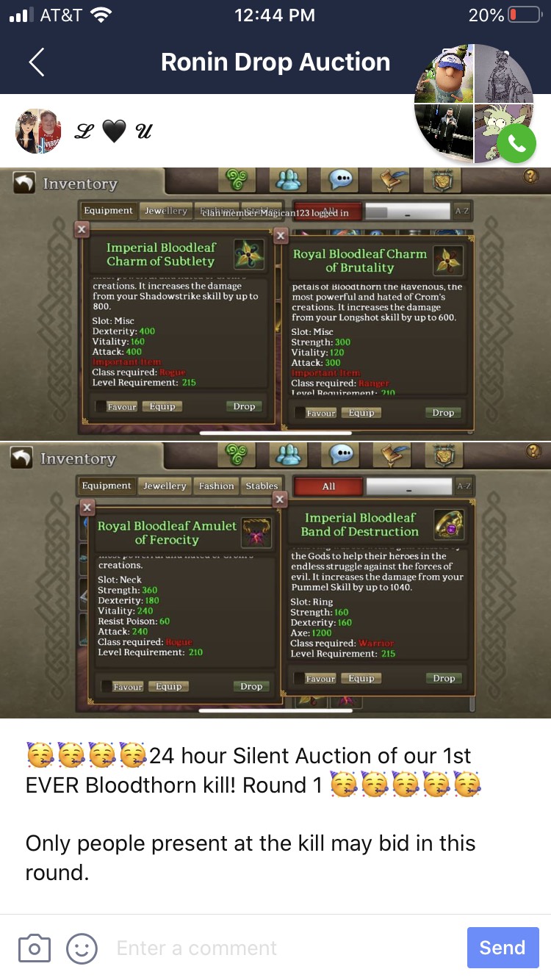551x980 pixels.
Task: Select the Jewellery tab in lower inventory
Action: [x=165, y=486]
